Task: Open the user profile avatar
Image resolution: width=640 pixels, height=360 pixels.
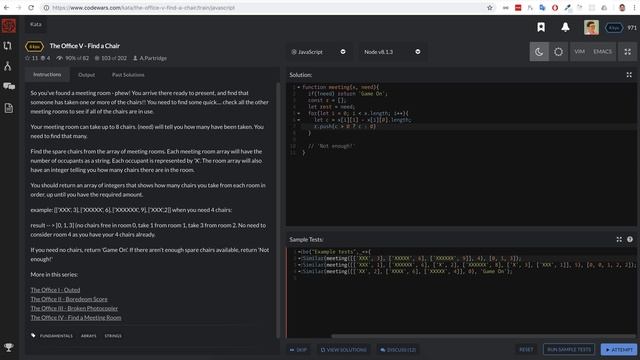Action: point(591,27)
